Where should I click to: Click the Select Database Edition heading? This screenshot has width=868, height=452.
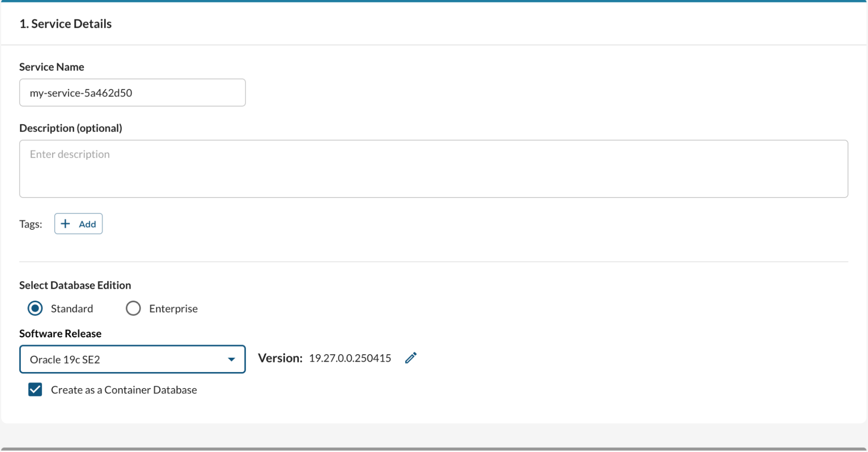pos(75,285)
